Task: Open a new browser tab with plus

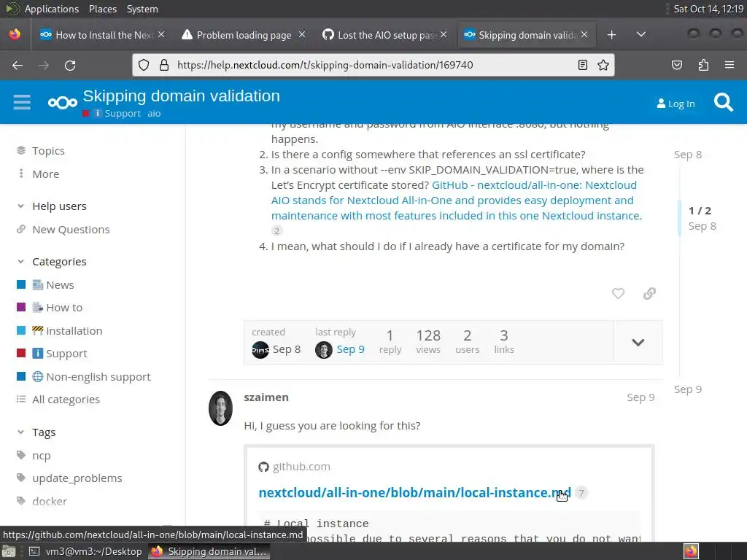Action: [x=612, y=35]
